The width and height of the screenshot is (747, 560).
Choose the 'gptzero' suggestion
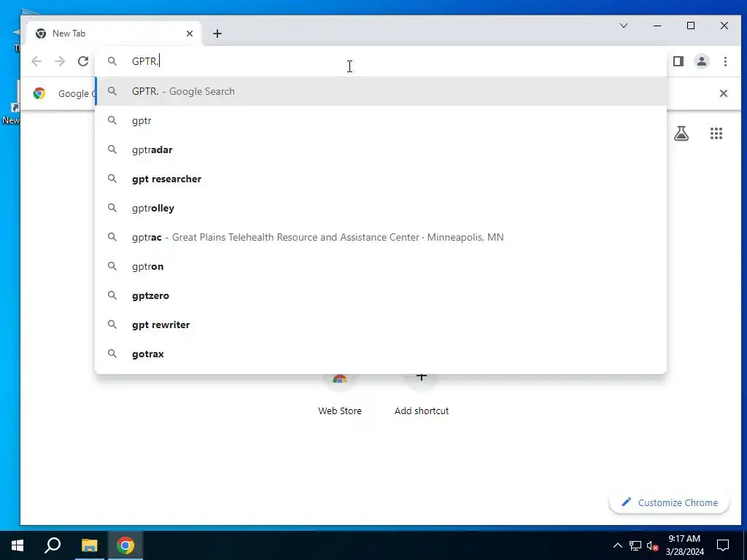pos(381,296)
